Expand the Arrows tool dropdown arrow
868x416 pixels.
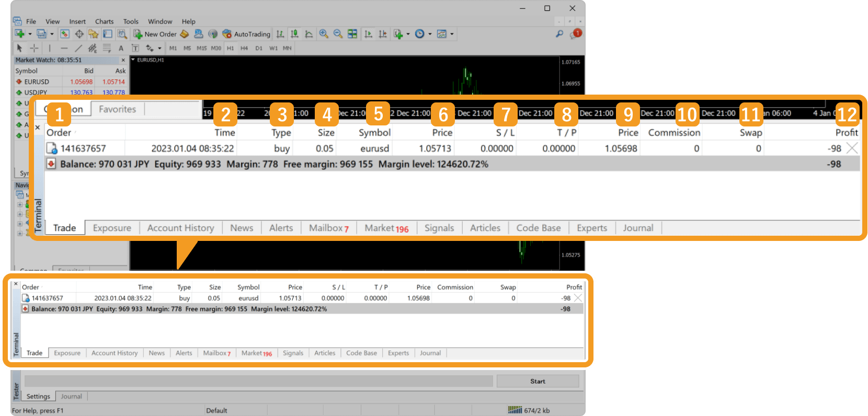[x=159, y=48]
